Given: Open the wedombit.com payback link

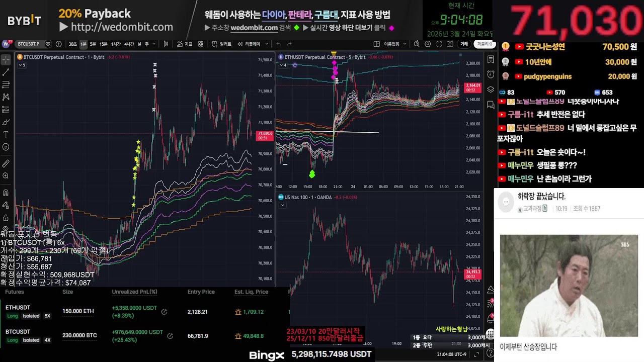Looking at the screenshot, I should [122, 27].
